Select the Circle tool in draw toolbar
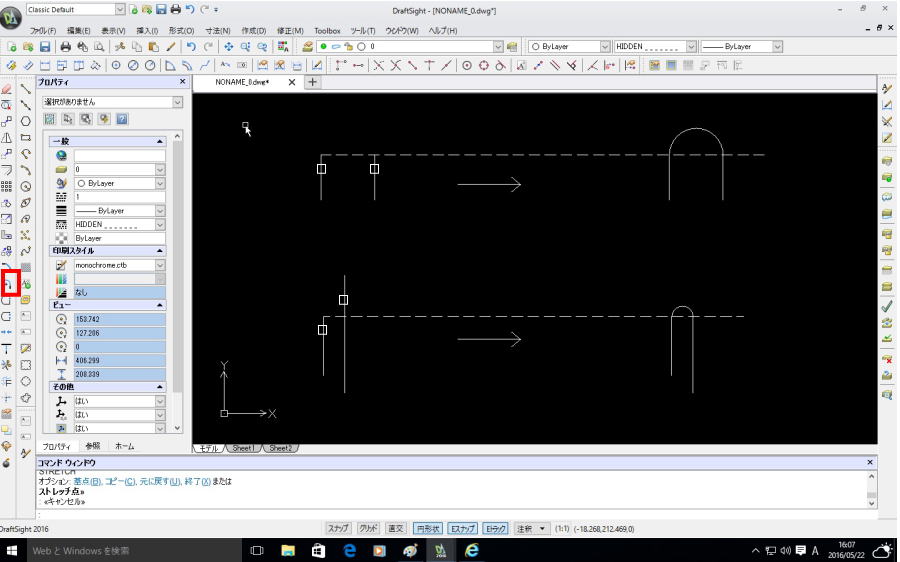This screenshot has height=562, width=900. pos(25,187)
